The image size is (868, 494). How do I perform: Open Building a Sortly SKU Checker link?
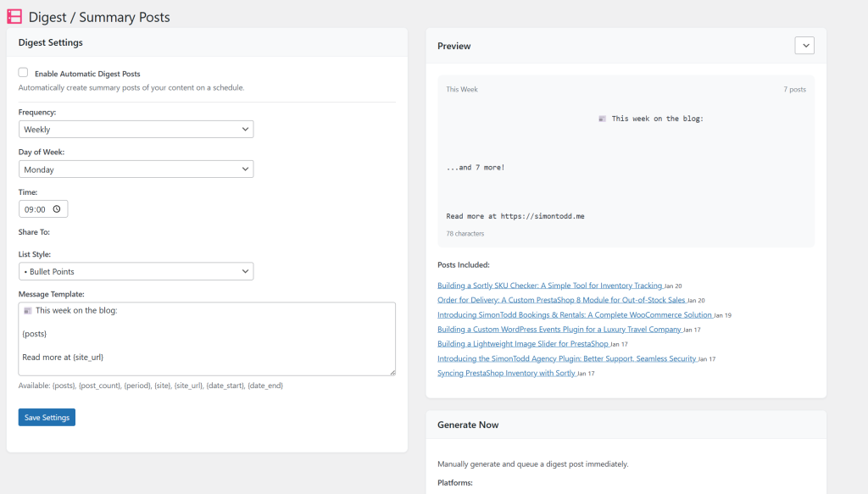coord(549,286)
